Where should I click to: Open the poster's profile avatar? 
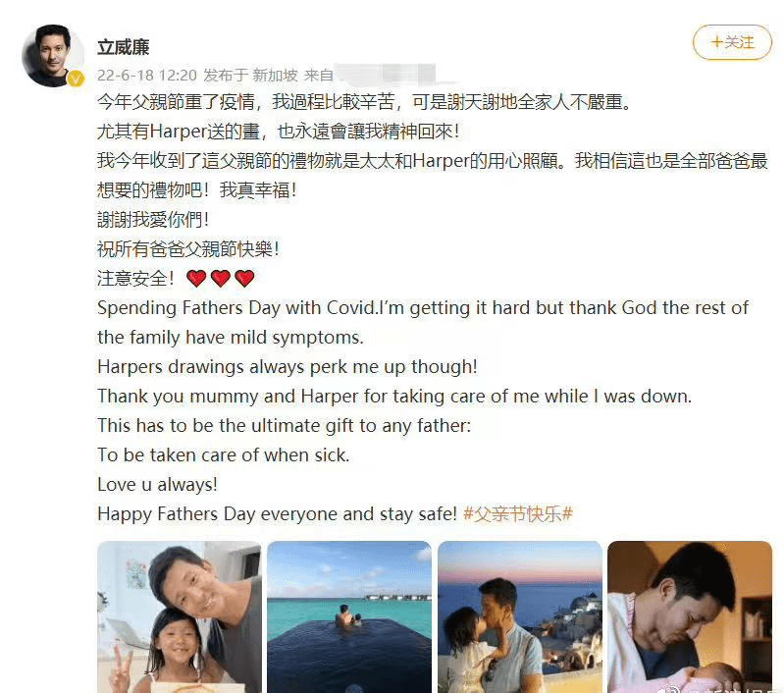click(53, 55)
